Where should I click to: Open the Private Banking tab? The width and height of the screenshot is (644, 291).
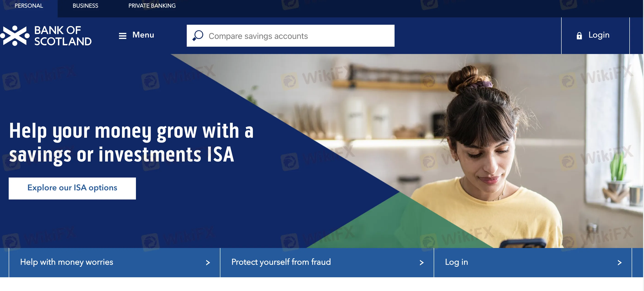tap(152, 6)
